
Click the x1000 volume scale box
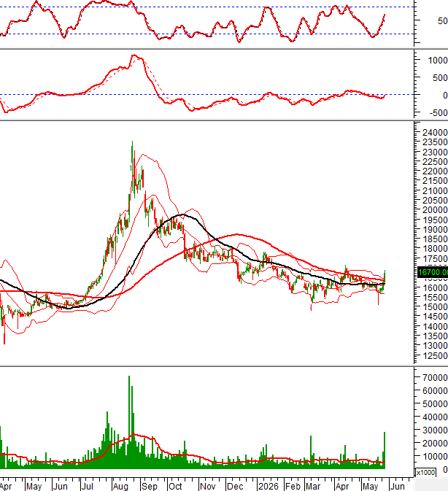[x=425, y=473]
